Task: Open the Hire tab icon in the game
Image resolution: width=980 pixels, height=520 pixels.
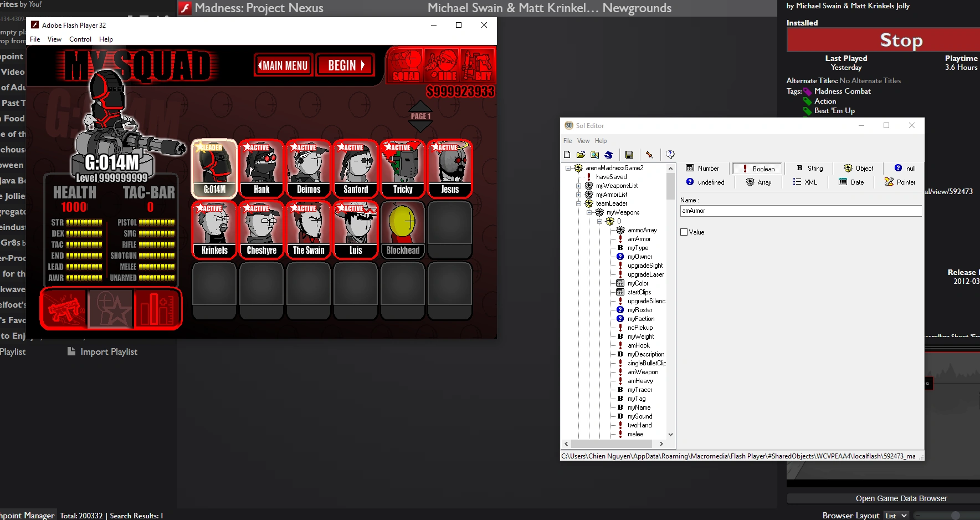Action: tap(442, 66)
